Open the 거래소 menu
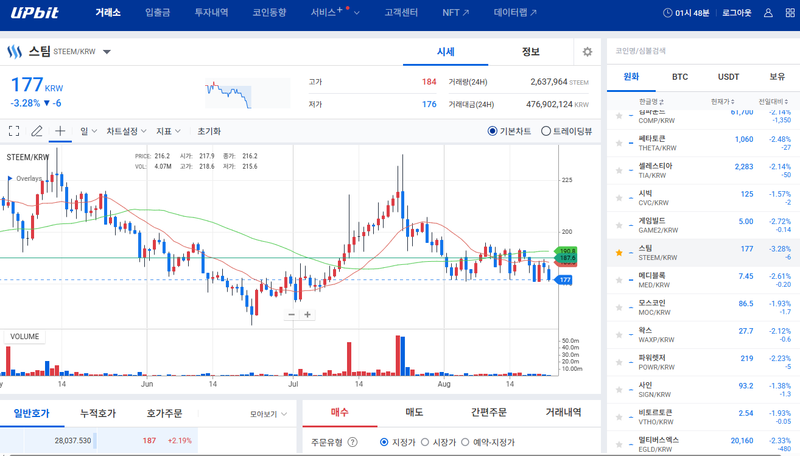This screenshot has width=800, height=456. tap(108, 13)
